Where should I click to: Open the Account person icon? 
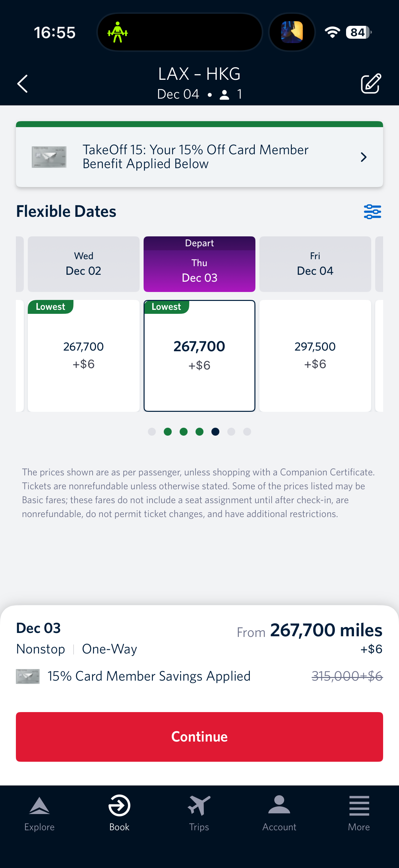(279, 805)
